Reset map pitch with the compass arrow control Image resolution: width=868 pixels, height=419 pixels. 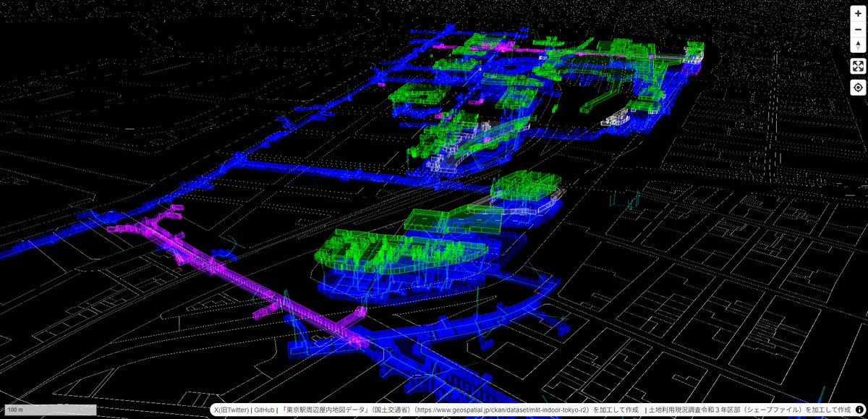[857, 45]
